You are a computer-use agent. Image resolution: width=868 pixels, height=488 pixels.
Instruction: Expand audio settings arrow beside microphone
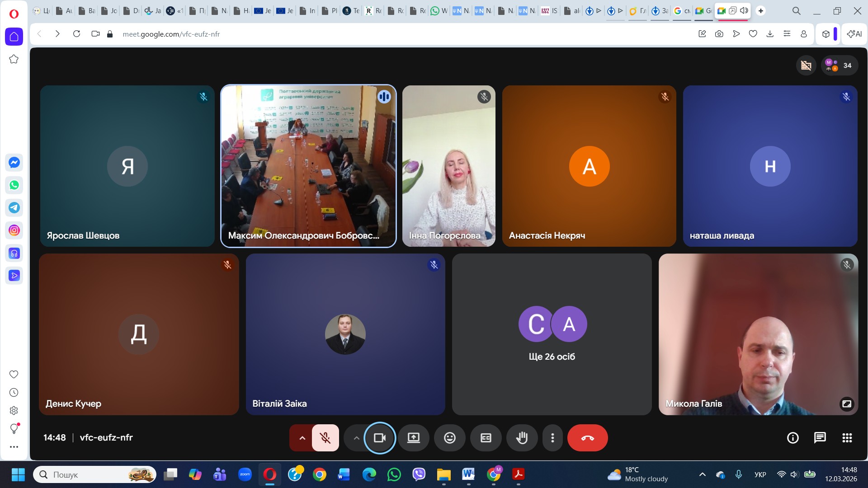[302, 438]
